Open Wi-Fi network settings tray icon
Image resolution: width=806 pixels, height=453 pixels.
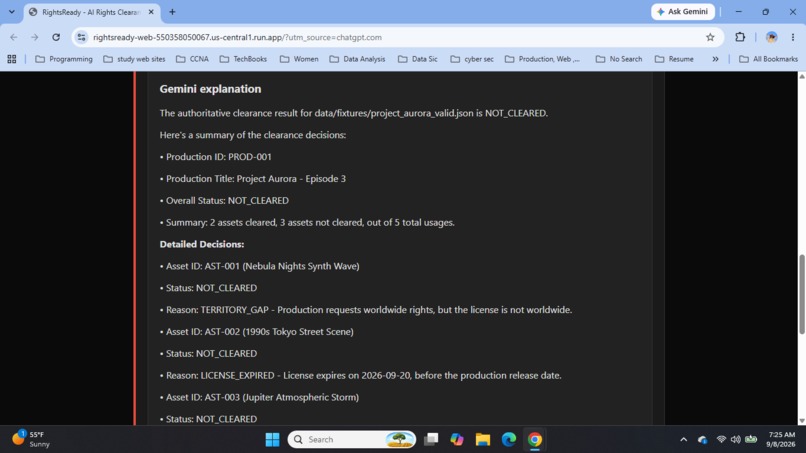coord(721,440)
